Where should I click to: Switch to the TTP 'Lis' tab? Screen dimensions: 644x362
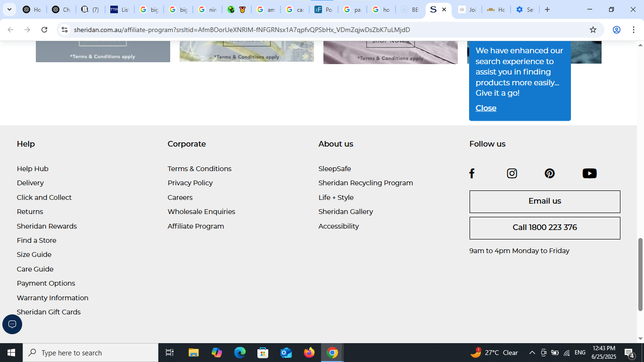click(119, 9)
